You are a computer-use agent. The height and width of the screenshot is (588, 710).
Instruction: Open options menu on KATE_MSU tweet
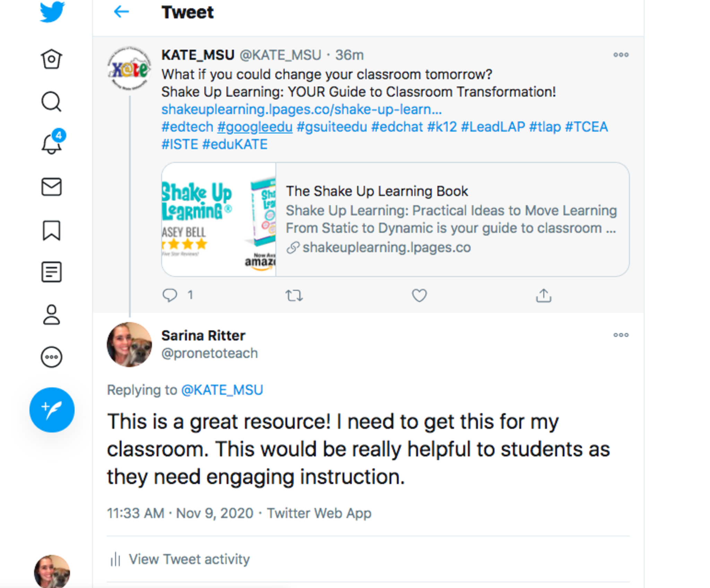point(621,55)
